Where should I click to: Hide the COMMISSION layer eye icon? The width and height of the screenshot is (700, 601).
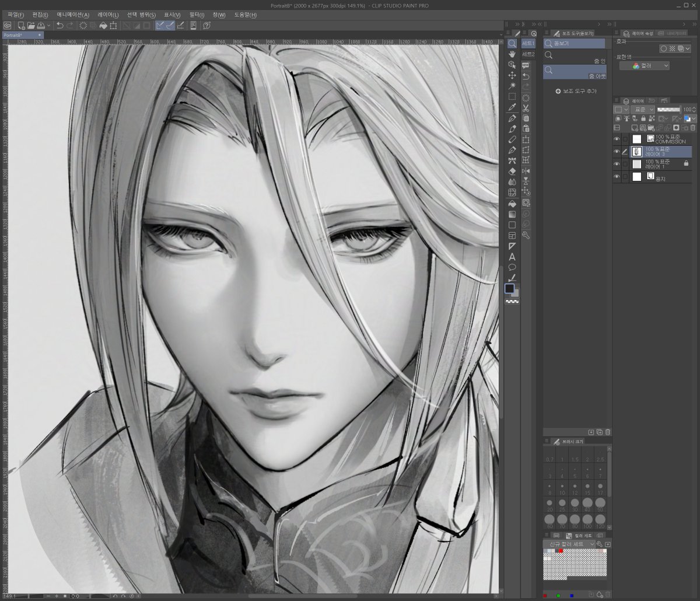(x=617, y=139)
